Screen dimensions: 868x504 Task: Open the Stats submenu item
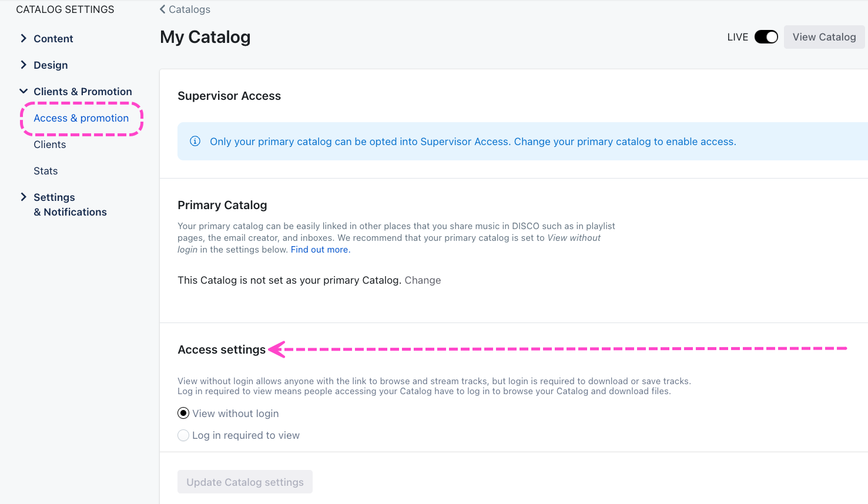[x=46, y=171]
